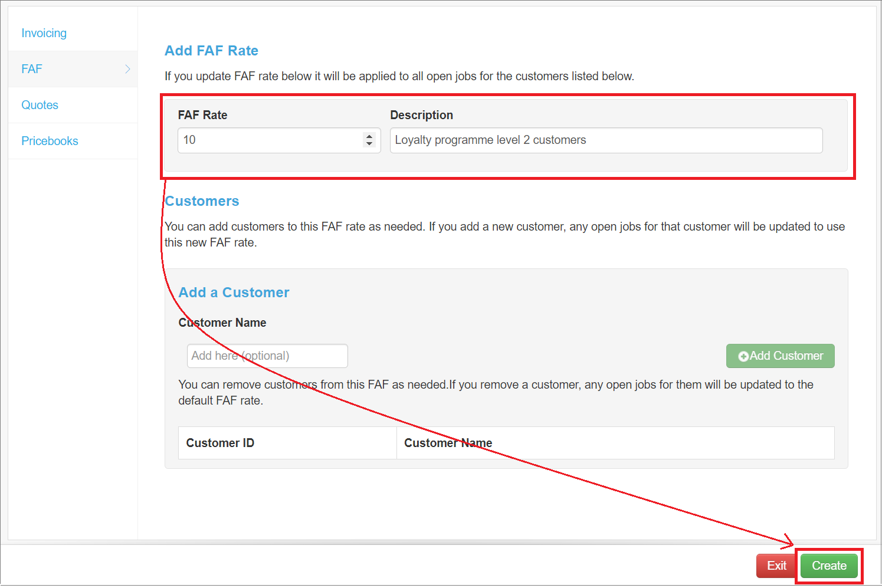Click the Description text field

tap(606, 140)
